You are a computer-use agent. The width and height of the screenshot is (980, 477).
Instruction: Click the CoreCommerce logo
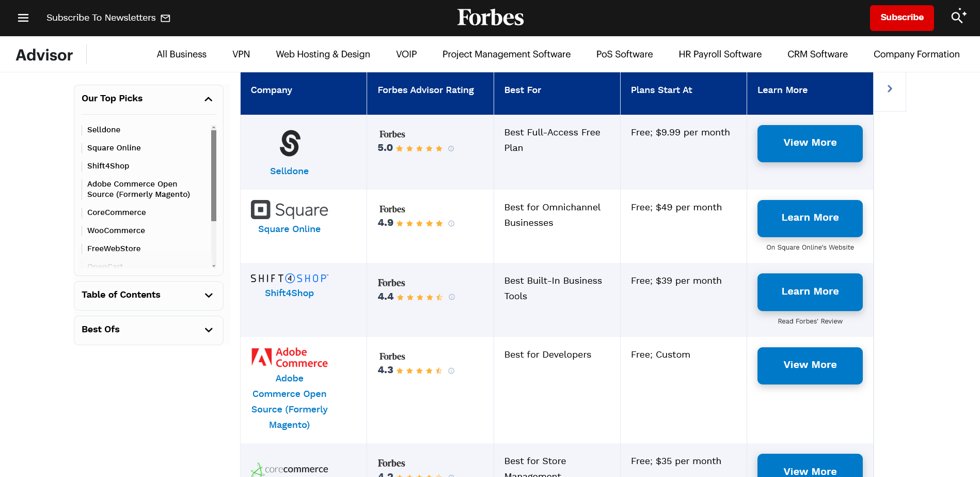(289, 469)
